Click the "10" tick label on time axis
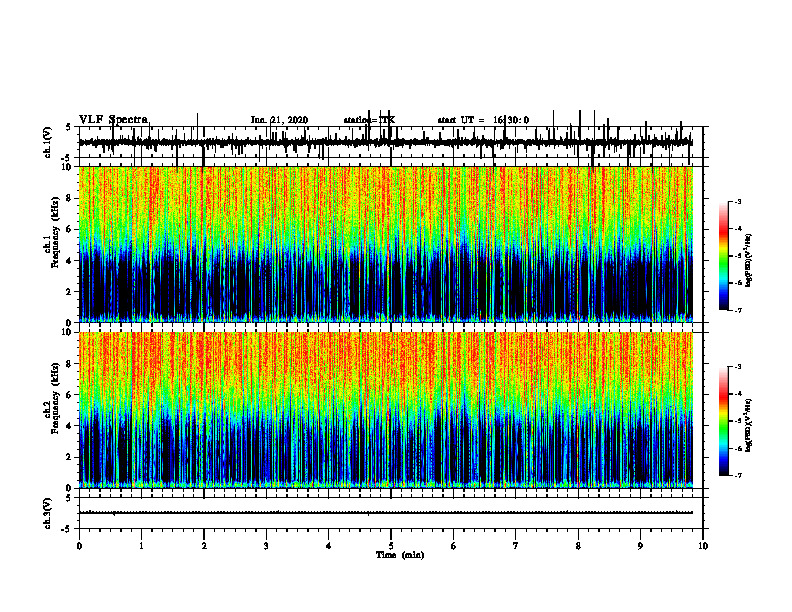This screenshot has width=792, height=612. (703, 546)
